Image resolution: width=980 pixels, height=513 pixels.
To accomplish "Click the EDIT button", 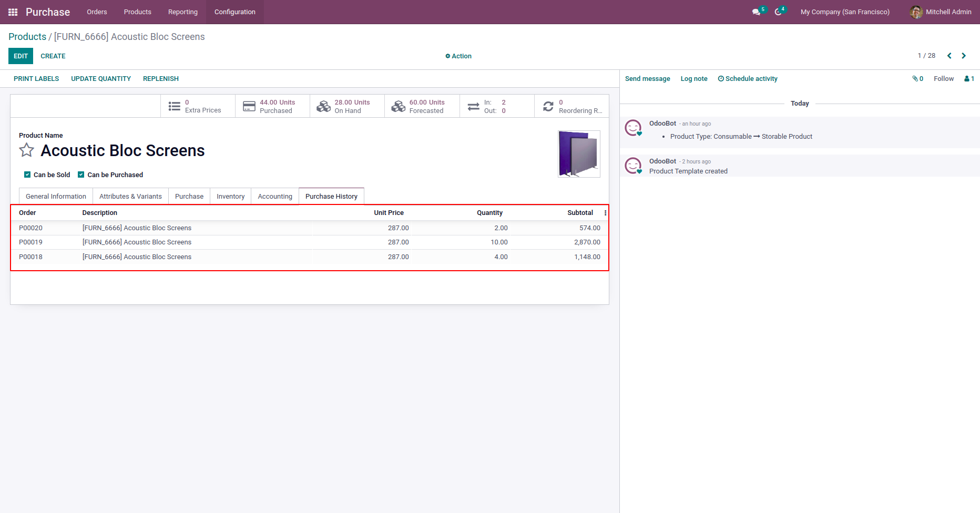I will pyautogui.click(x=21, y=56).
